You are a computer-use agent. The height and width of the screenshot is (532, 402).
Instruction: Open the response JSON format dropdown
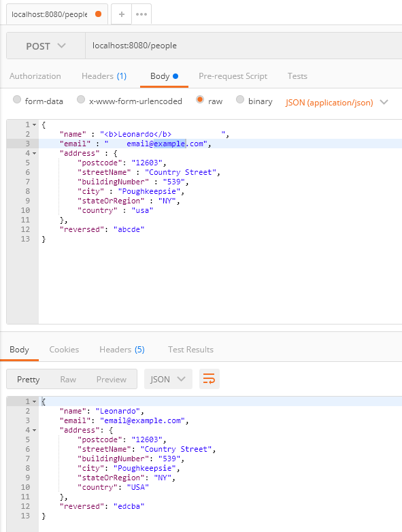click(x=168, y=379)
